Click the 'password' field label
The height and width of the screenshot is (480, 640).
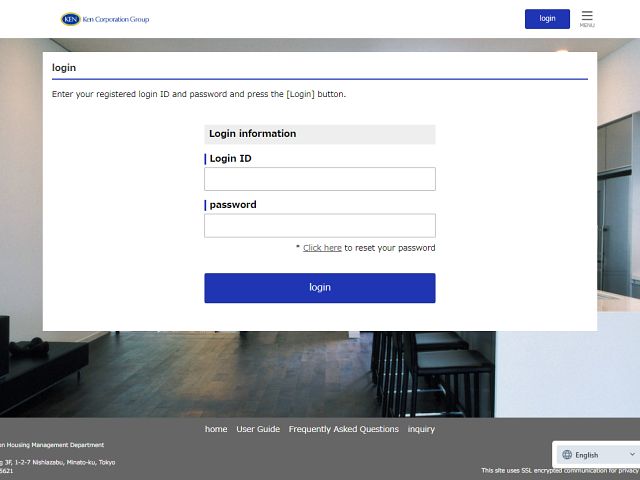(x=233, y=204)
